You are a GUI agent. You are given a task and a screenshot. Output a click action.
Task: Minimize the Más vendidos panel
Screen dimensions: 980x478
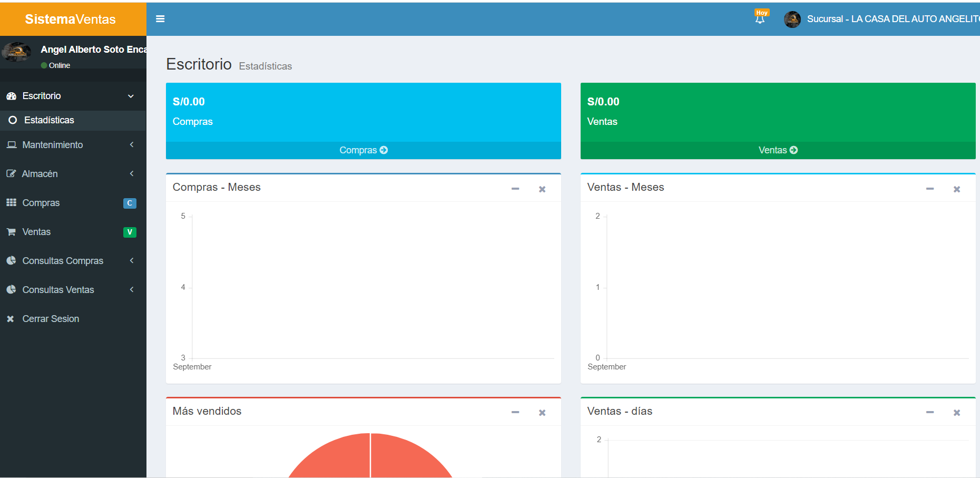pos(515,412)
